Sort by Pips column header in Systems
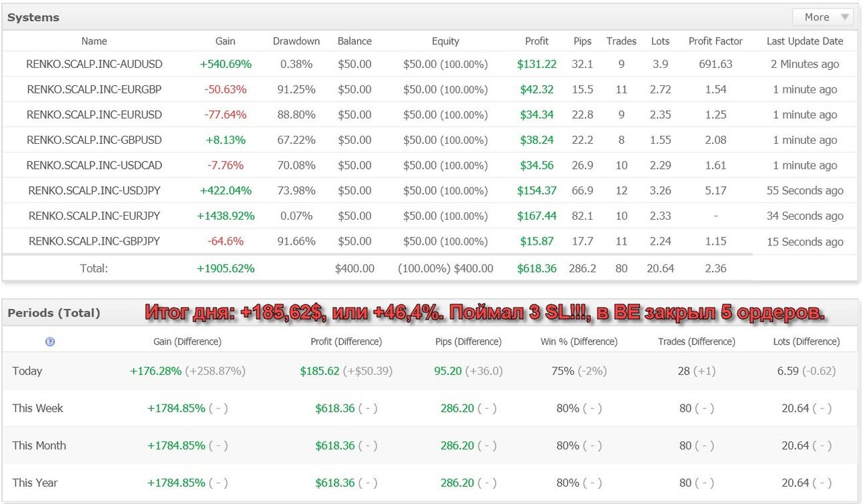The image size is (862, 504). point(582,41)
